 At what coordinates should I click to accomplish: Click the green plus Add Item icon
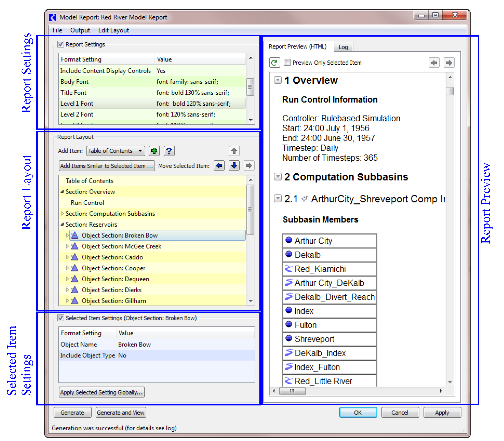click(x=154, y=151)
